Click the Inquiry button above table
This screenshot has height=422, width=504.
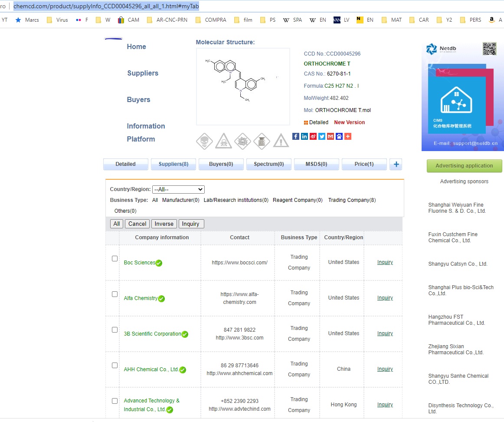point(191,224)
